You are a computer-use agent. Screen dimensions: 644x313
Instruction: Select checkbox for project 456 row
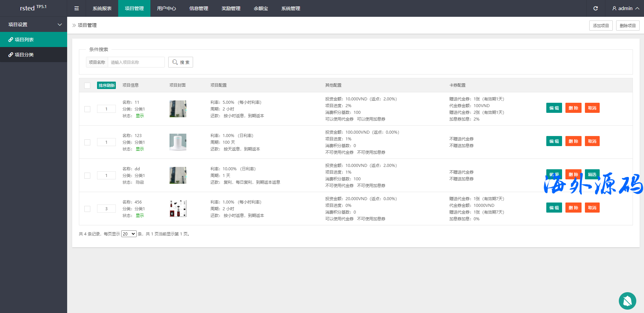[x=87, y=209]
